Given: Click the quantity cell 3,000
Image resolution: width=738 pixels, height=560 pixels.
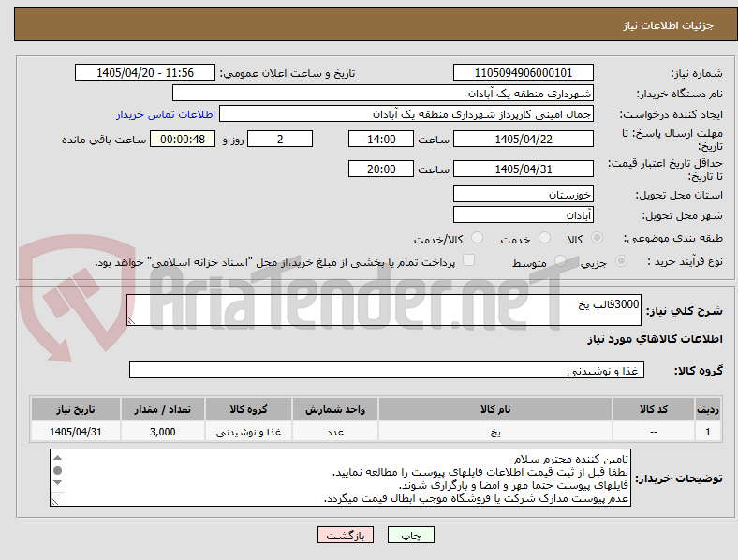Looking at the screenshot, I should click(162, 432).
